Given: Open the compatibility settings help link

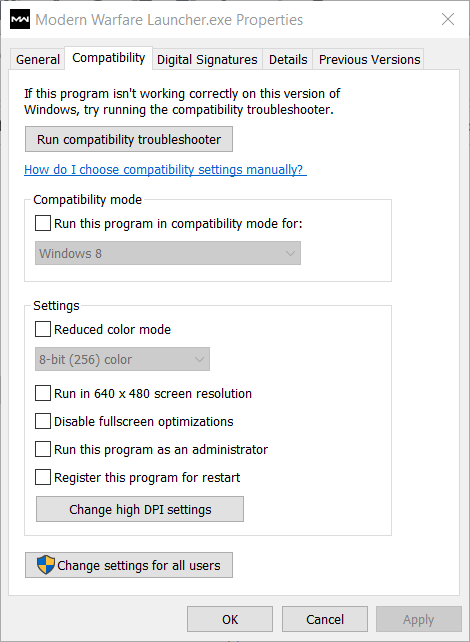Looking at the screenshot, I should (x=165, y=170).
